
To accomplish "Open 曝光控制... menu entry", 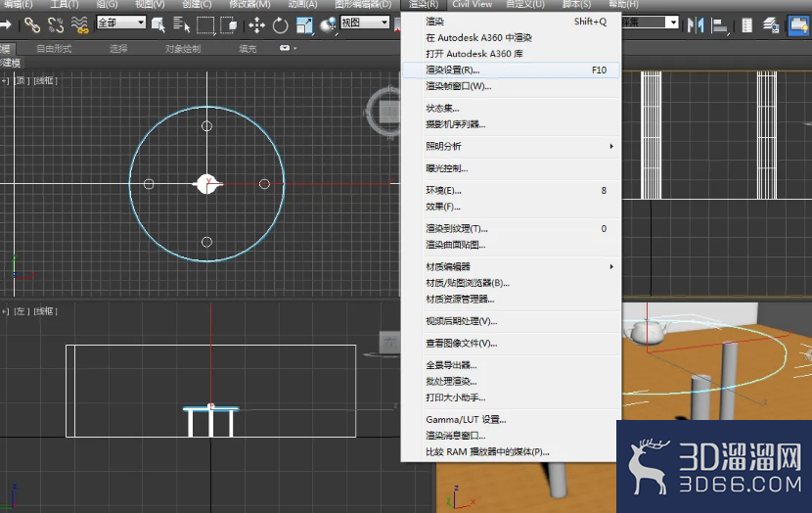I will click(511, 168).
